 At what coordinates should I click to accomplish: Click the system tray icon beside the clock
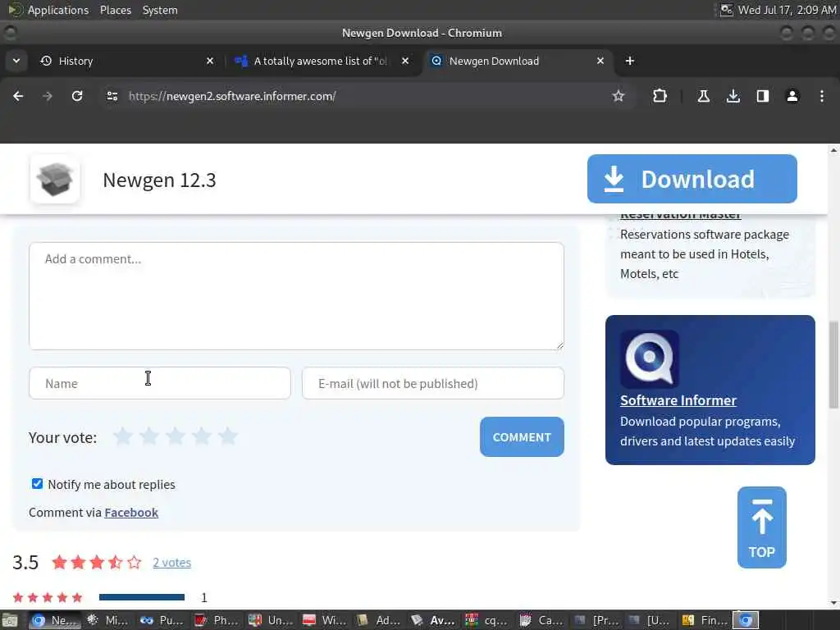(x=727, y=10)
